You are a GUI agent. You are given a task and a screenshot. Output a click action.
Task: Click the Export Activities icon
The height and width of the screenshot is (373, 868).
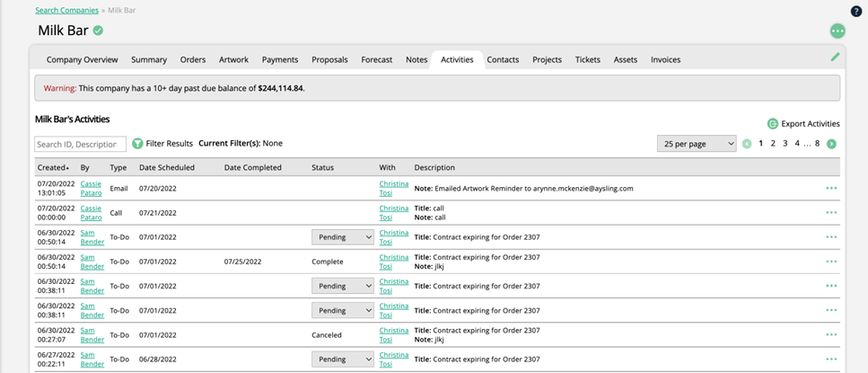tap(772, 124)
